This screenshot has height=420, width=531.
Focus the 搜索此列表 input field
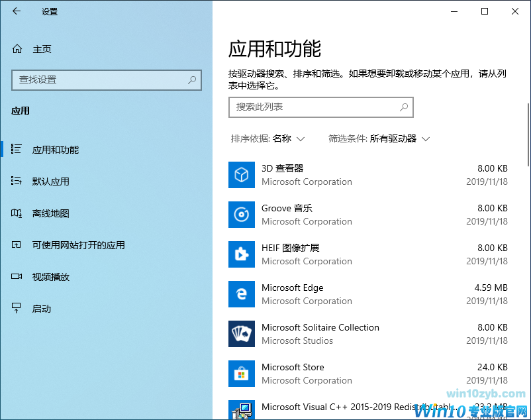pyautogui.click(x=311, y=107)
